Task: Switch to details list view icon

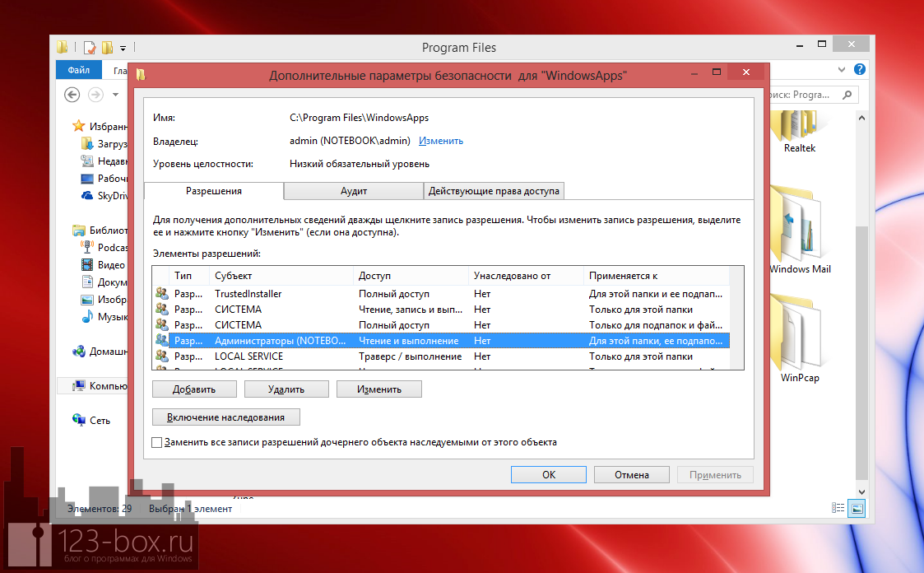Action: pos(838,508)
